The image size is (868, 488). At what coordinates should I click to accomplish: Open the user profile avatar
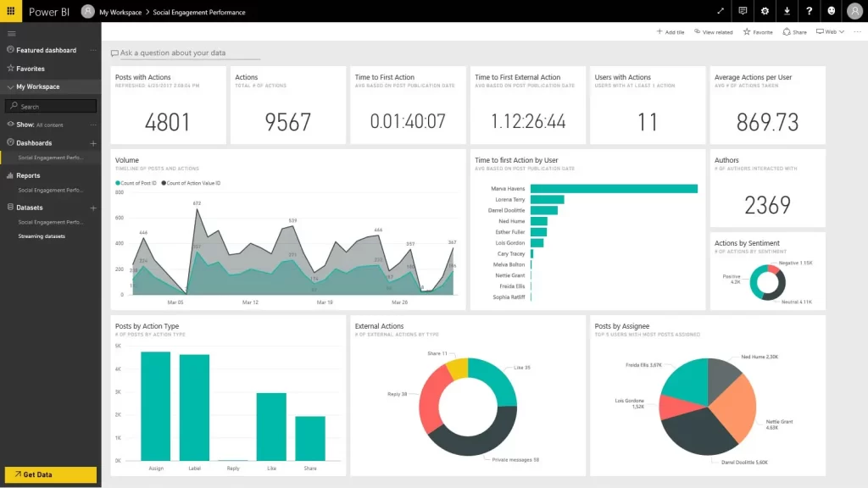coord(854,11)
